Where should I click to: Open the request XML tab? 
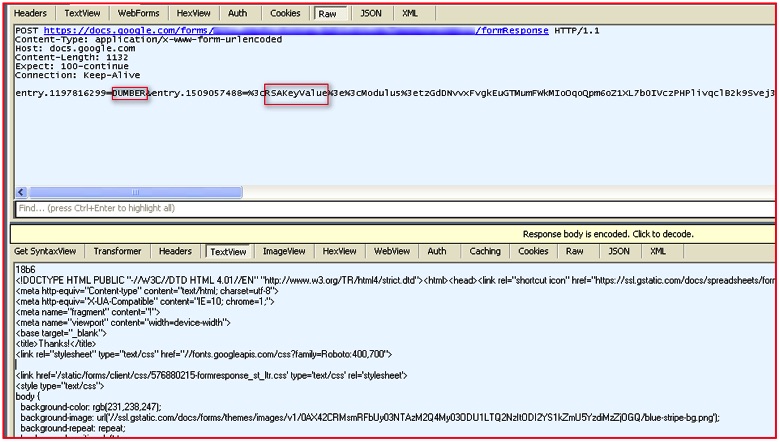click(410, 13)
